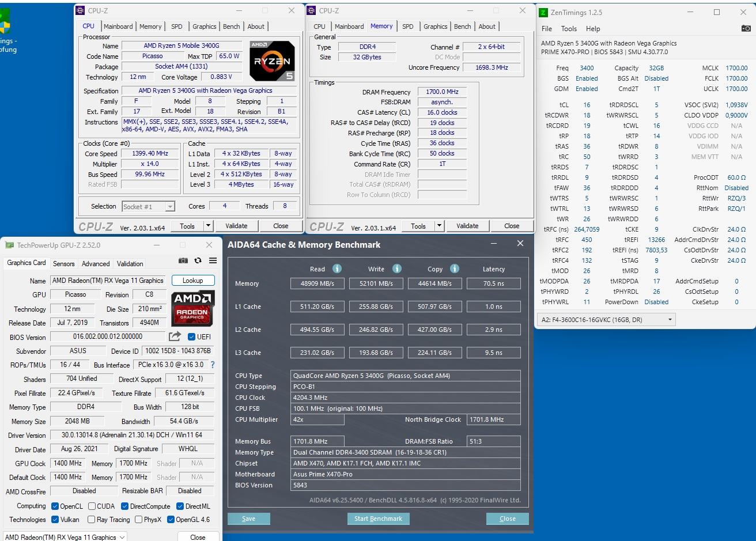Click the GPU-Z screenshot camera icon

click(x=183, y=260)
